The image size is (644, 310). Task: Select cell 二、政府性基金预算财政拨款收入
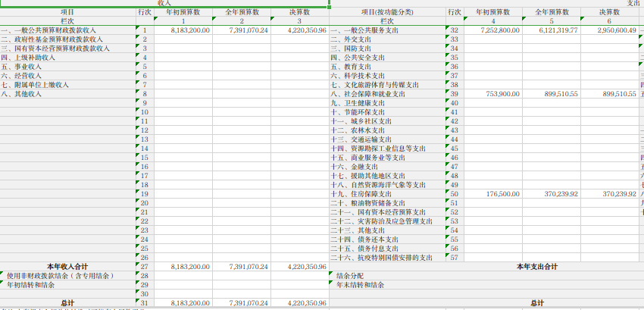click(67, 39)
